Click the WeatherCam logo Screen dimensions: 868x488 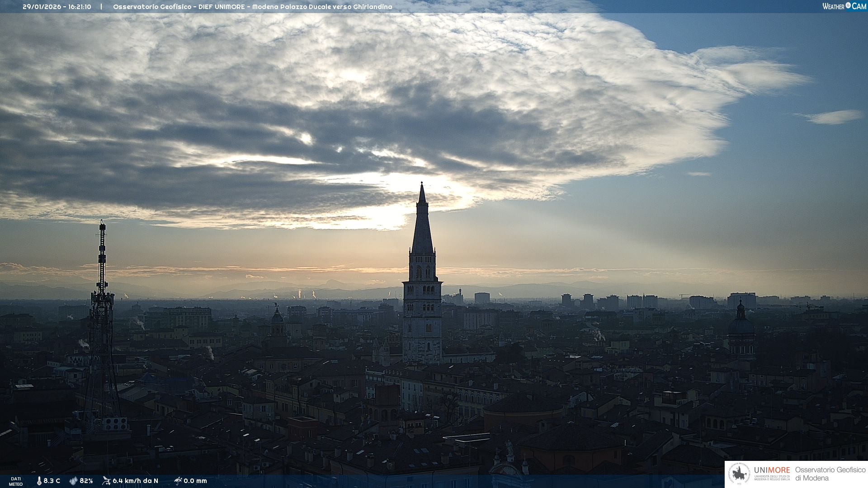[844, 6]
